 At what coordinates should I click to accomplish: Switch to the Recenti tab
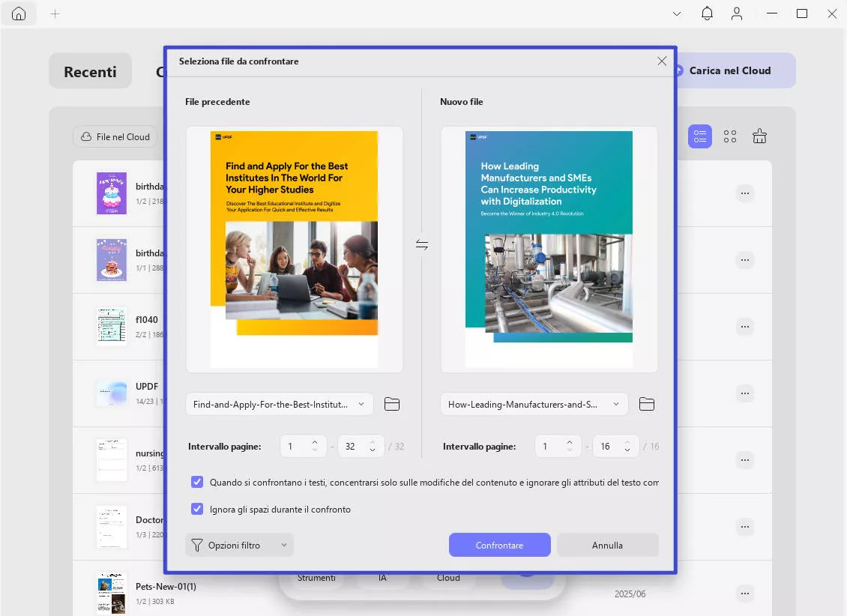pyautogui.click(x=90, y=70)
